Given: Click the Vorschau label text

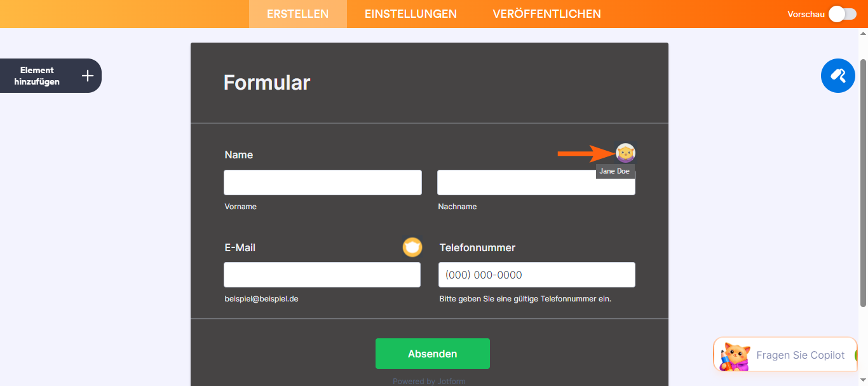Looking at the screenshot, I should click(x=806, y=14).
